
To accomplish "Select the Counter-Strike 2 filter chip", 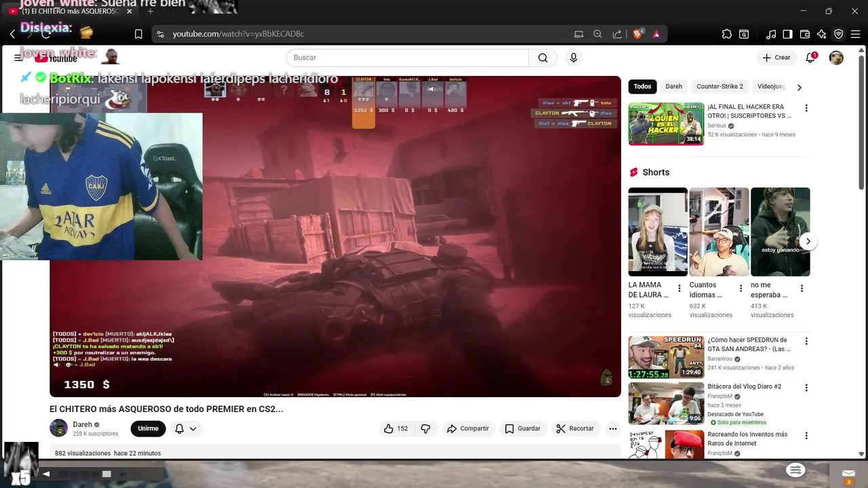I will [719, 87].
